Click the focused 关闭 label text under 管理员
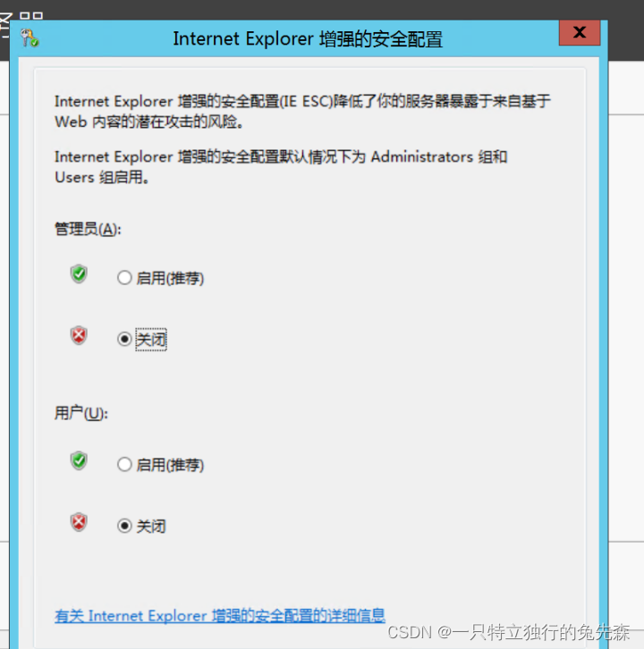Screen dimensions: 644x649 click(151, 340)
